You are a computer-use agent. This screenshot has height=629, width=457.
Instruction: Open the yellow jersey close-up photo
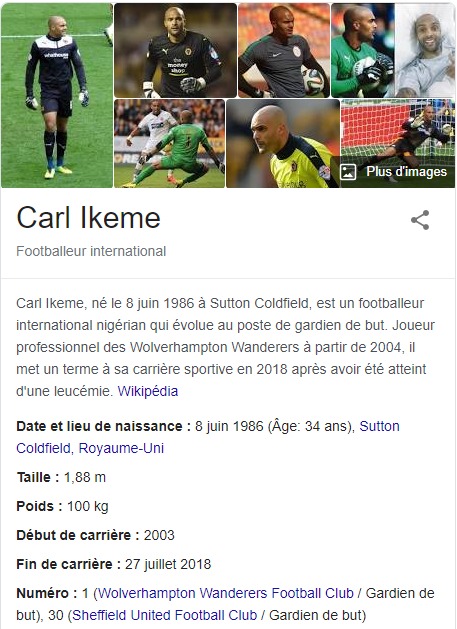283,144
